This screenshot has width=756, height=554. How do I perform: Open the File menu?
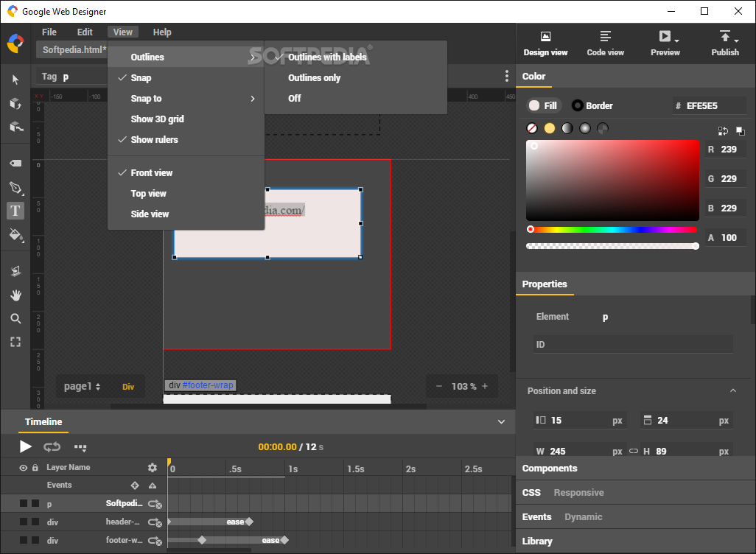(49, 32)
